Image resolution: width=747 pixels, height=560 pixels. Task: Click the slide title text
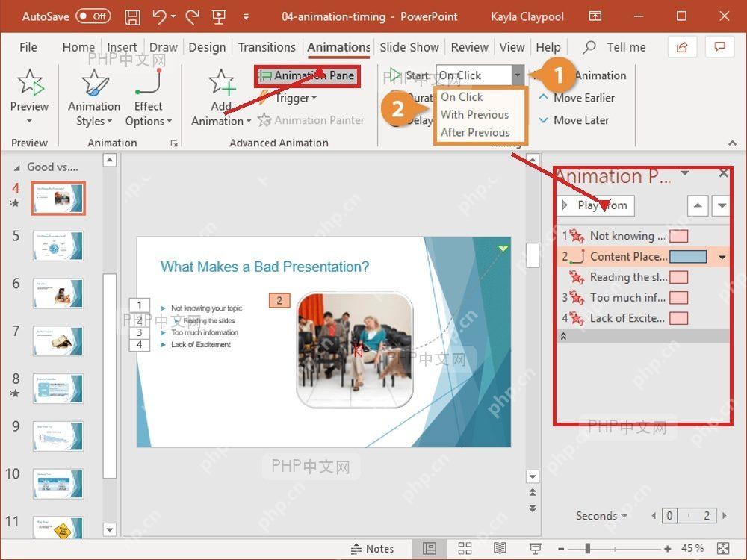click(x=264, y=267)
